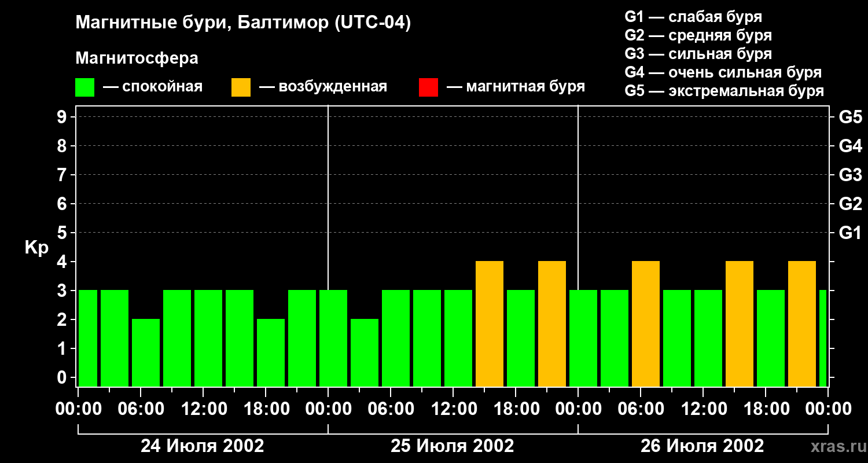Click the orange bar for 15:00–18:00 on 25 Июля
868x463 pixels.
(490, 324)
